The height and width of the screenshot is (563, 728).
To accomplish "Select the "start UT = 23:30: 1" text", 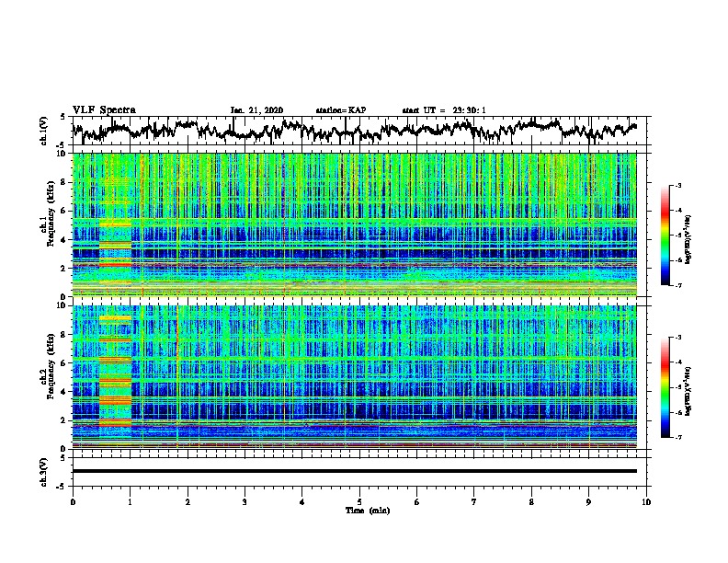I will tap(444, 110).
